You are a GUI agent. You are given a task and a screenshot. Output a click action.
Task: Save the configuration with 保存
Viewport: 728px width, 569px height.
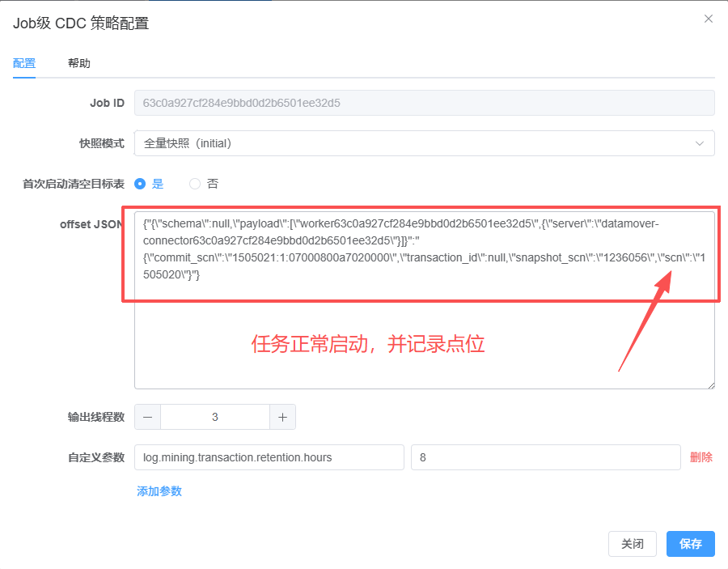[691, 544]
